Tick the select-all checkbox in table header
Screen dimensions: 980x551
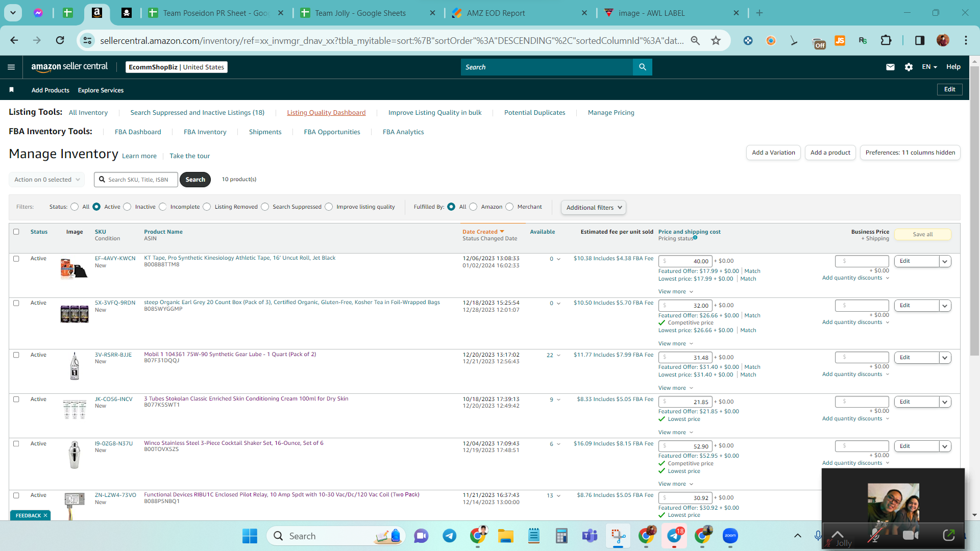16,232
